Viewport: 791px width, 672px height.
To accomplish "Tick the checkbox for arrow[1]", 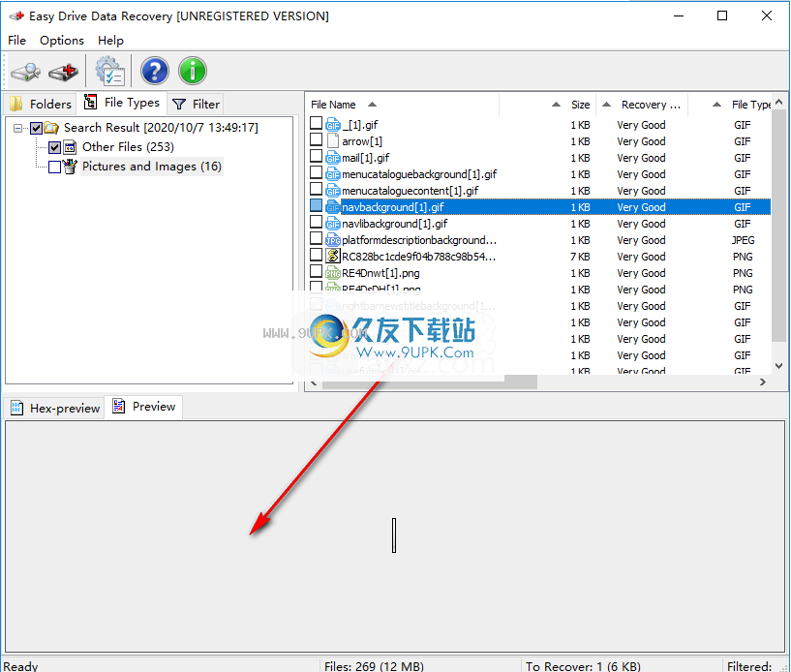I will point(317,139).
